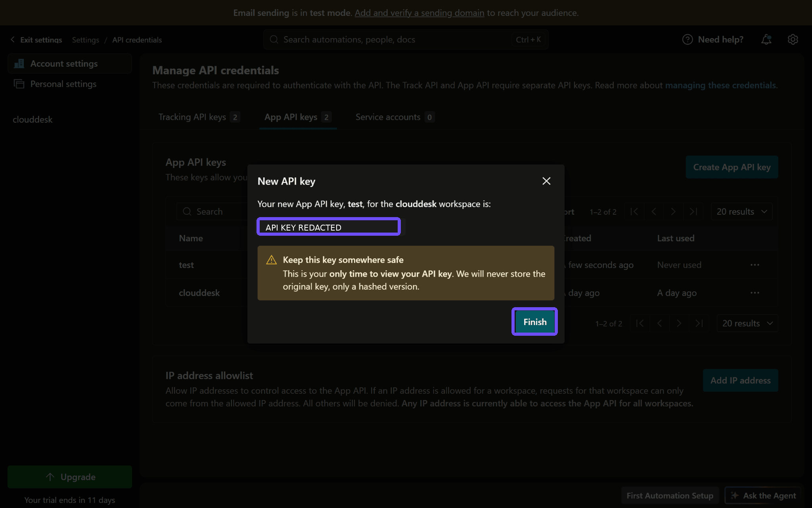Screen dimensions: 812x508
Task: Open Personal settings in sidebar
Action: click(x=70, y=84)
